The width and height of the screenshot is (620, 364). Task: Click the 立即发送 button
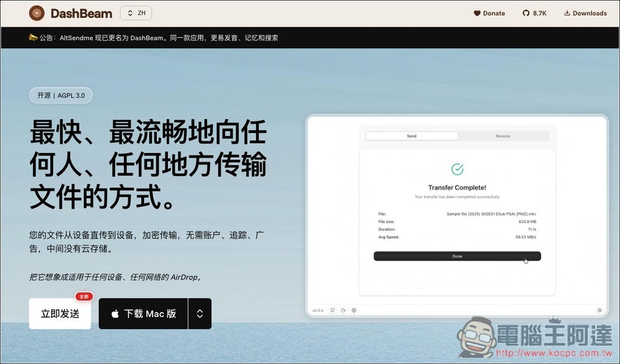(60, 314)
